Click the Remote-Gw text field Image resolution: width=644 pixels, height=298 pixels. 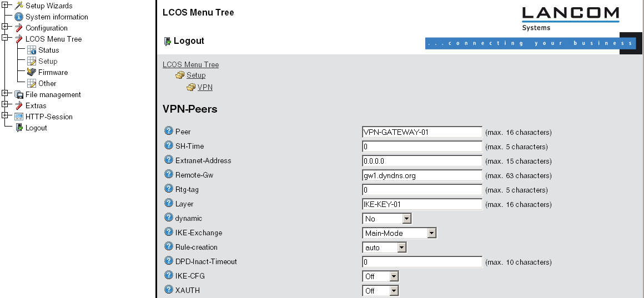(x=421, y=175)
